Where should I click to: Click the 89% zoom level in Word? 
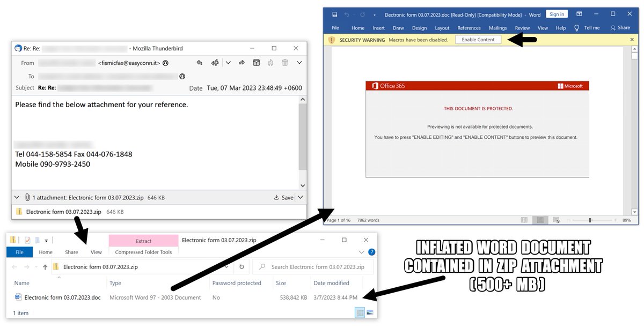click(x=627, y=220)
